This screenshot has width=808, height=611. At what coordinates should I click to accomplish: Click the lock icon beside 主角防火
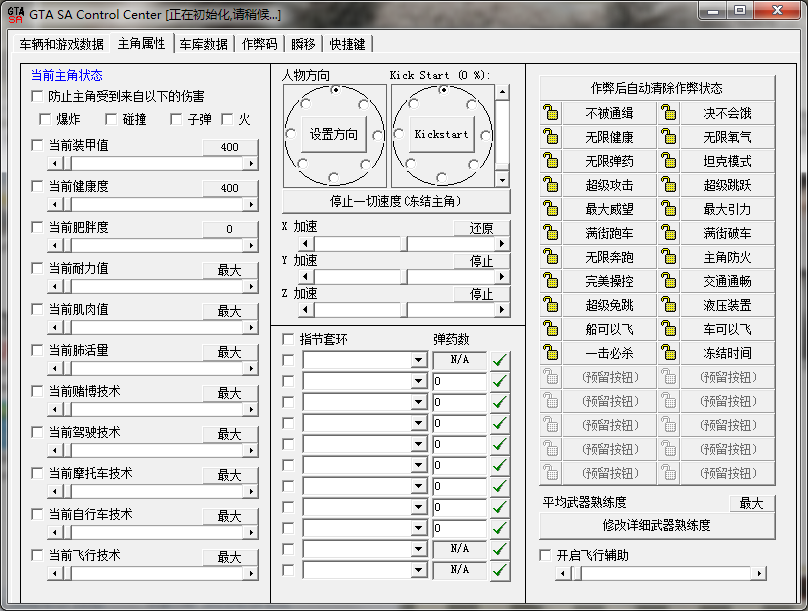pyautogui.click(x=669, y=257)
